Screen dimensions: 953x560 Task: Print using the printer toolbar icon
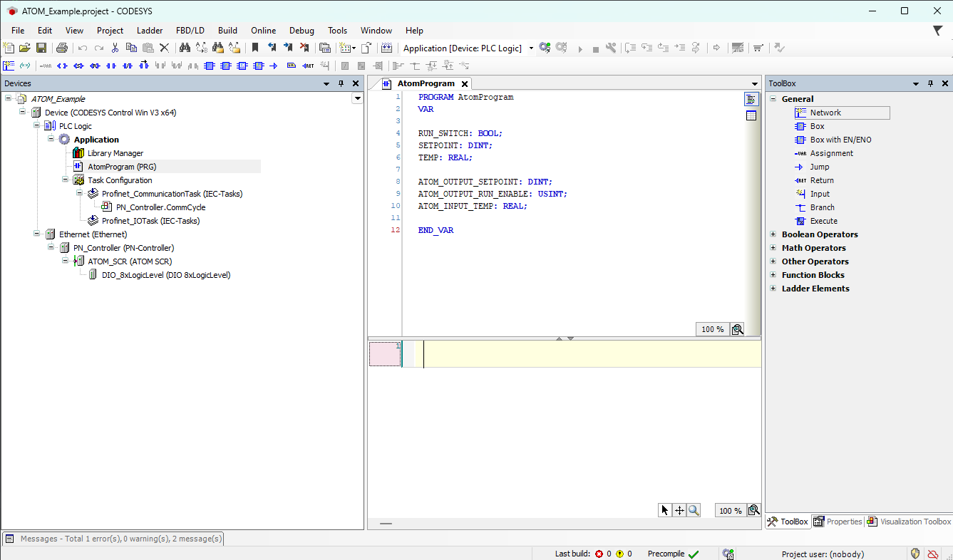[62, 48]
